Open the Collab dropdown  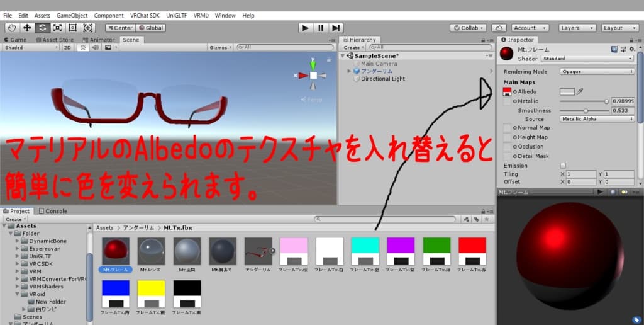click(468, 28)
